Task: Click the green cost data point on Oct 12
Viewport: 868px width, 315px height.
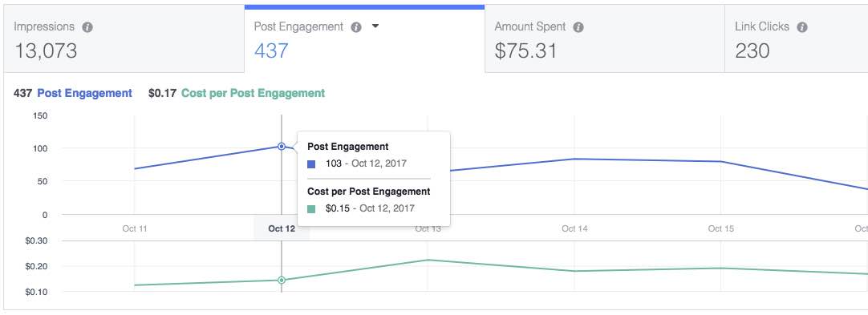Action: pos(282,281)
